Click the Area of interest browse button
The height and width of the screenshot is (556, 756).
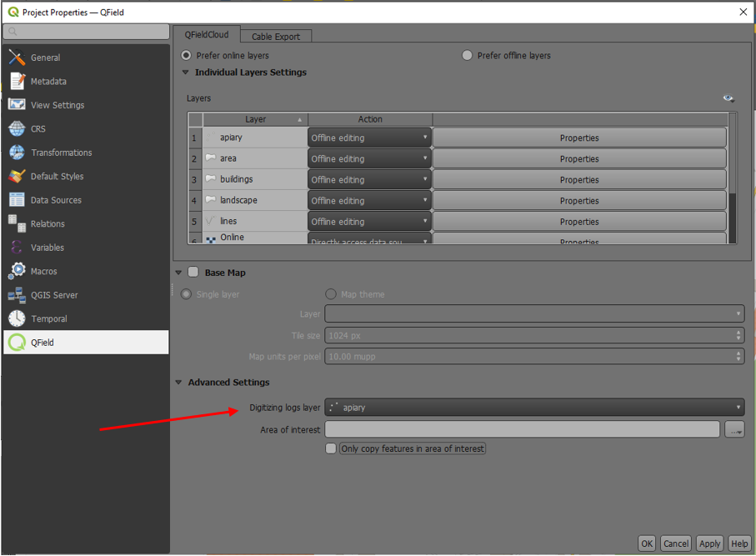click(734, 429)
